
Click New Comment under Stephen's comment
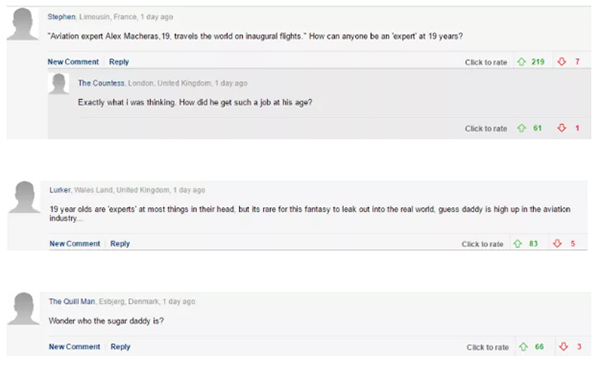(73, 62)
